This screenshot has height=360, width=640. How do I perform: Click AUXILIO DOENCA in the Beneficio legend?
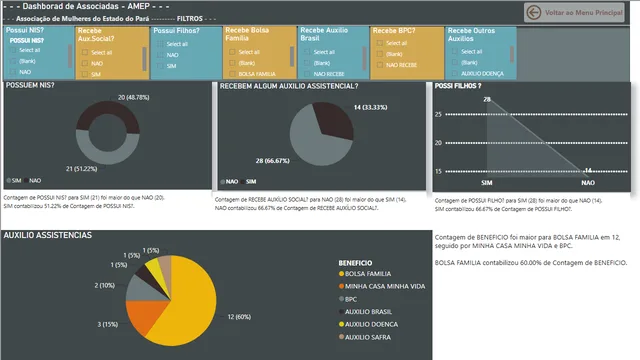(x=369, y=324)
